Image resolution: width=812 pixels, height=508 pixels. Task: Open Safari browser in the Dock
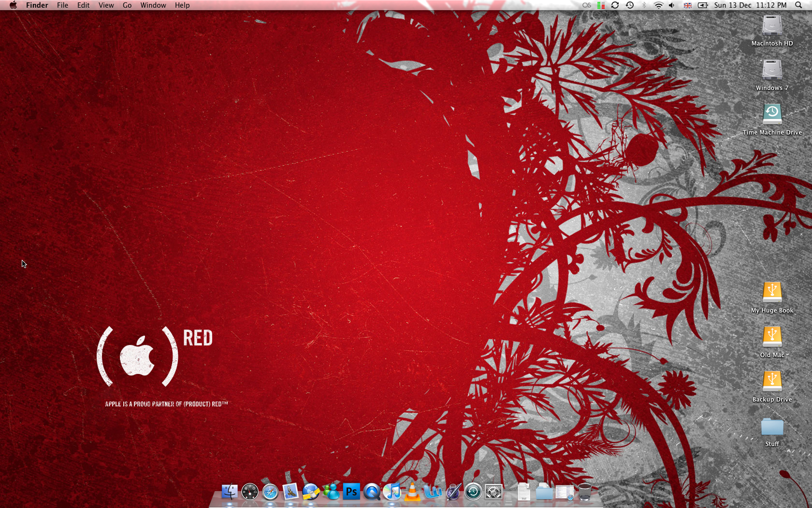(x=270, y=492)
